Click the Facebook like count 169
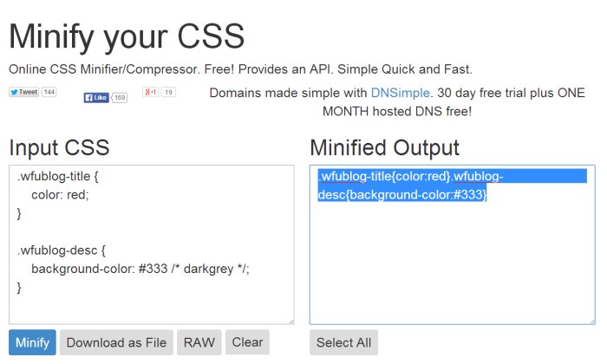This screenshot has height=364, width=607. pyautogui.click(x=120, y=97)
